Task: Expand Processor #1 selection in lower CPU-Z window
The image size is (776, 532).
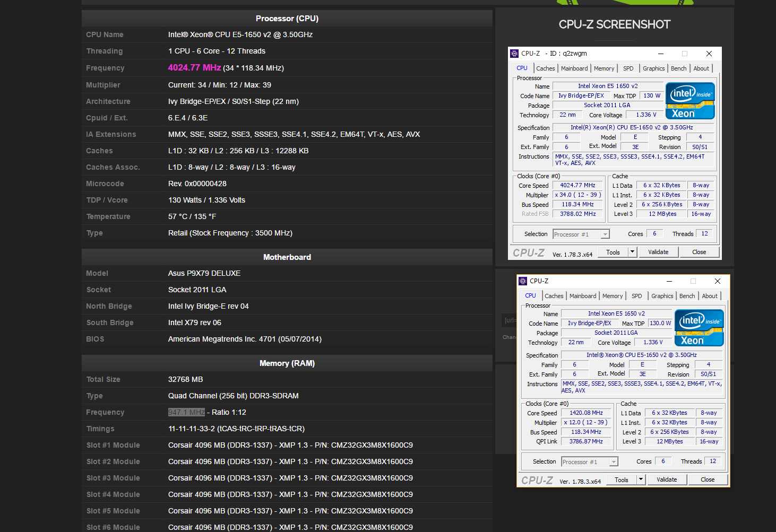Action: coord(613,462)
